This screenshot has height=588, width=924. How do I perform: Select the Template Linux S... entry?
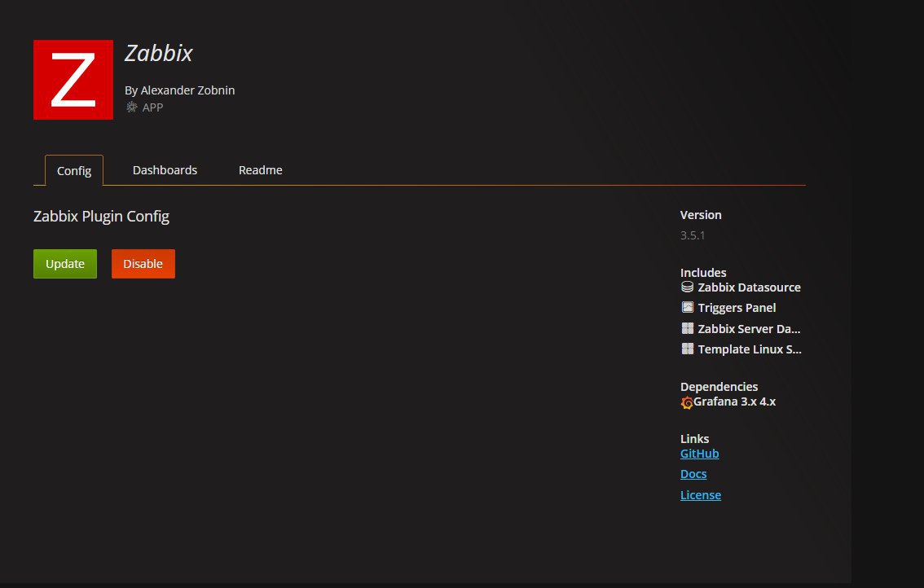750,349
